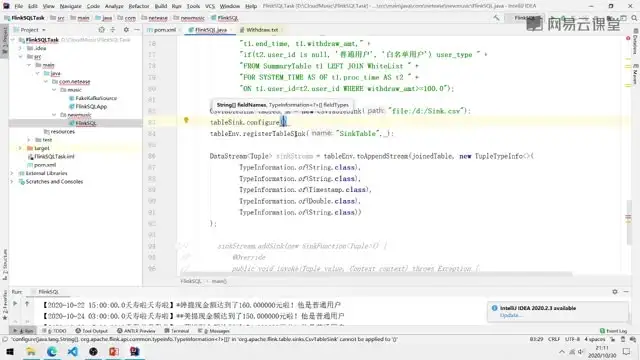Screen dimensions: 640x360
Task: Click the Windows notification center icon
Action: point(627,351)
